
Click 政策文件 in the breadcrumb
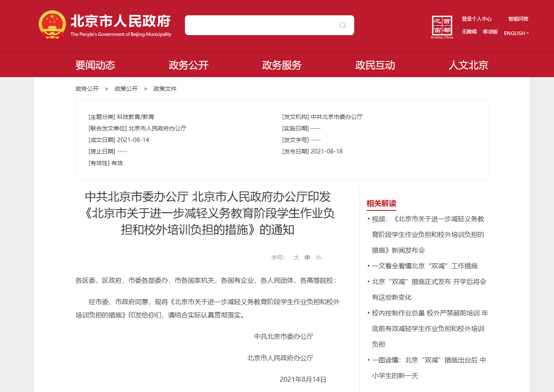pyautogui.click(x=165, y=89)
